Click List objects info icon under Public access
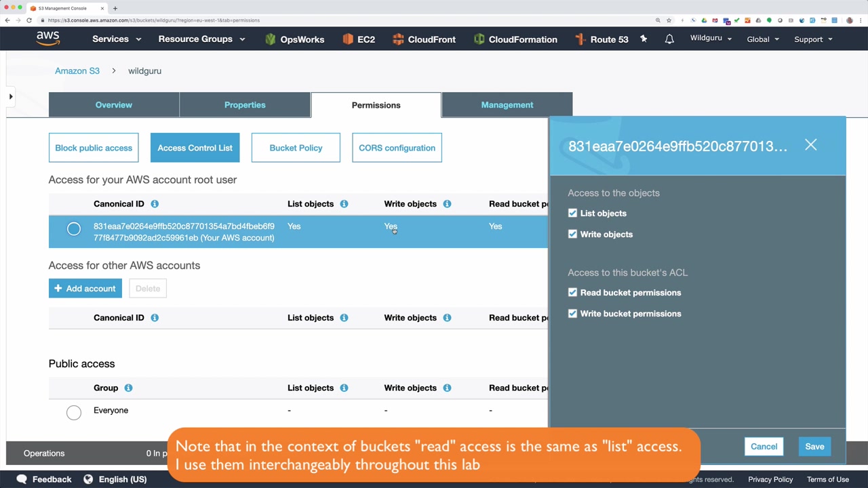Image resolution: width=868 pixels, height=488 pixels. click(x=344, y=388)
